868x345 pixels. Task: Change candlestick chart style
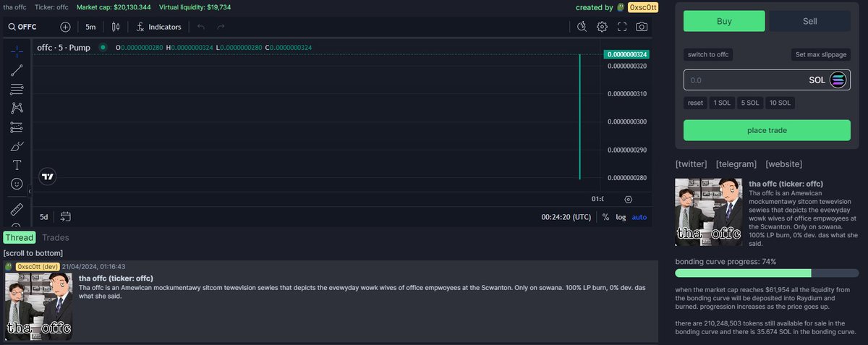(x=115, y=27)
